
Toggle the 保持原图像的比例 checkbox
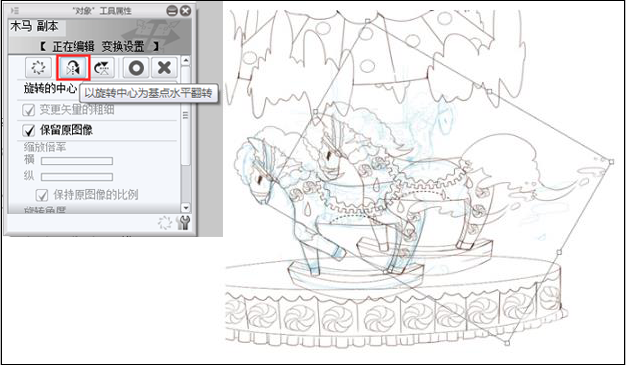coord(42,195)
